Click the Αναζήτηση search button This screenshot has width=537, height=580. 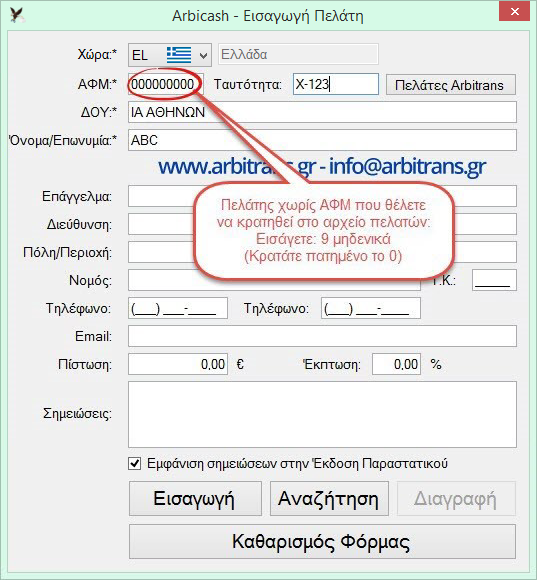[329, 498]
